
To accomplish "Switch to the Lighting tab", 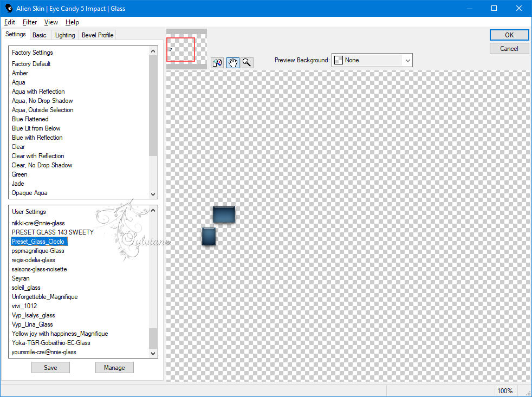I will (65, 35).
